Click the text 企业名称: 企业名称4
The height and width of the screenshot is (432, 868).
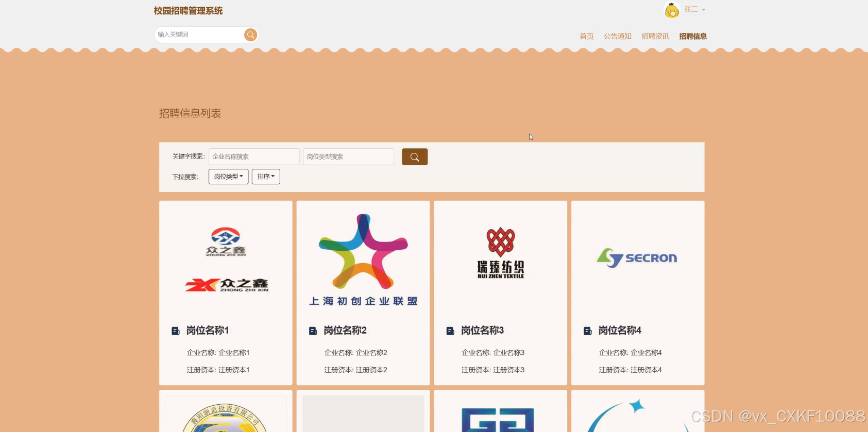click(631, 353)
